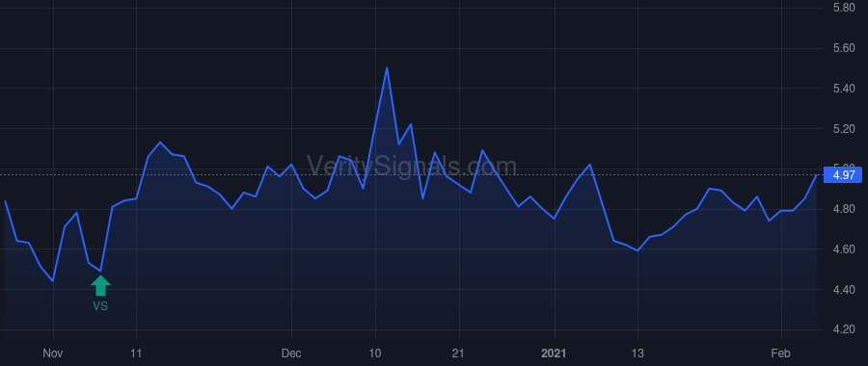Click the 11 date axis label
868x366 pixels.
point(136,353)
